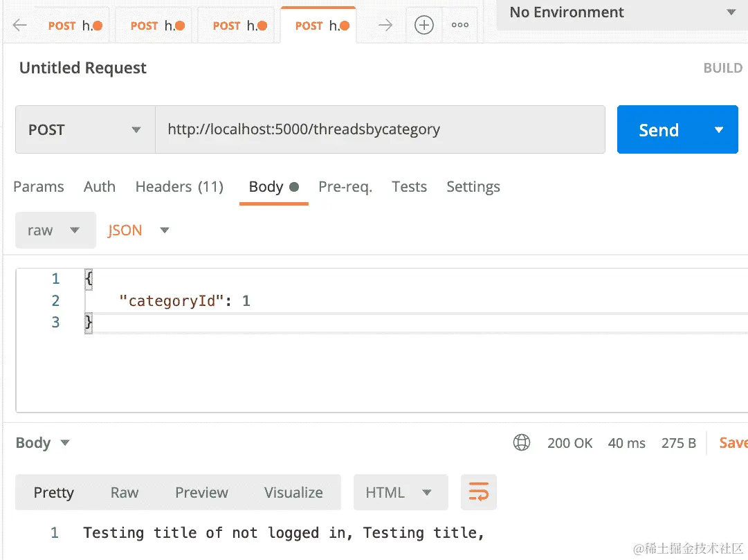Open the tab options three-dots menu
Screen dimensions: 748x560
click(460, 25)
